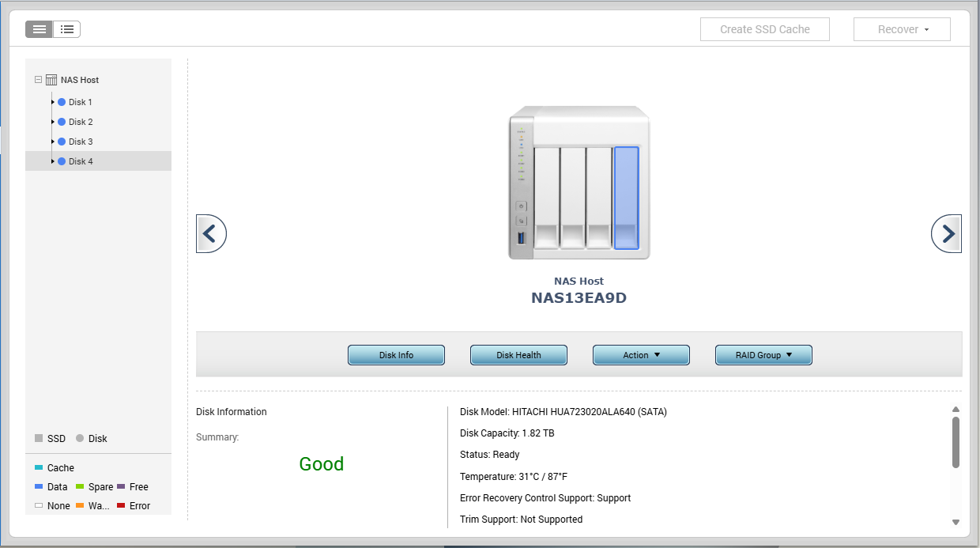Select NAS Host in the tree

coord(80,80)
